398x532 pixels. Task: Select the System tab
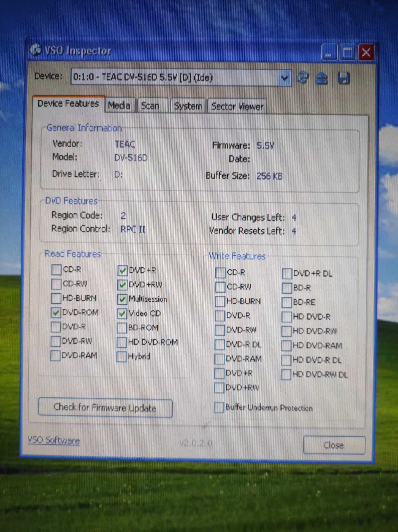pos(188,106)
